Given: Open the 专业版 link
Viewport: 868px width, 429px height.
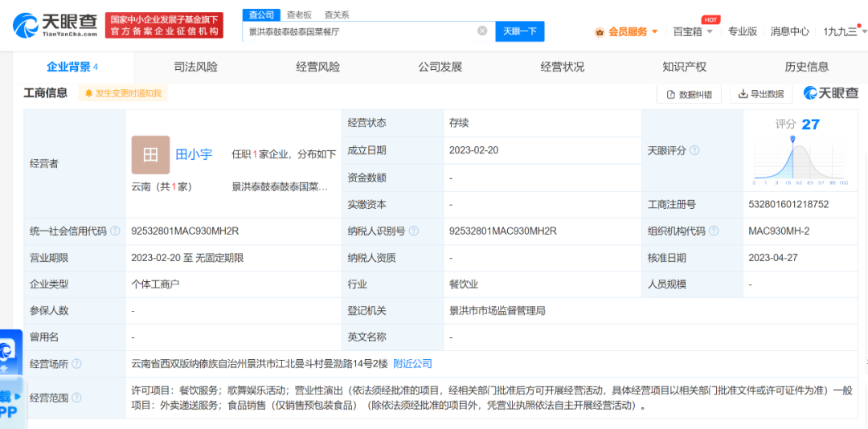Looking at the screenshot, I should click(x=743, y=31).
